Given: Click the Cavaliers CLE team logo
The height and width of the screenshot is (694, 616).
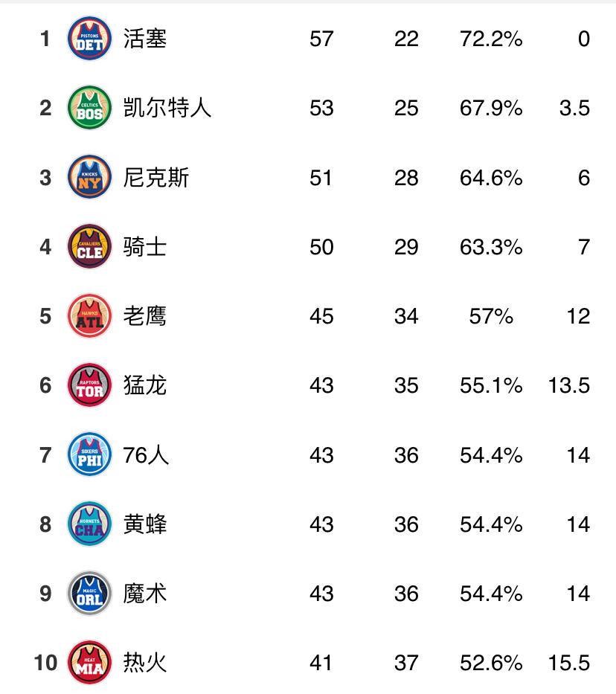Looking at the screenshot, I should tap(89, 246).
